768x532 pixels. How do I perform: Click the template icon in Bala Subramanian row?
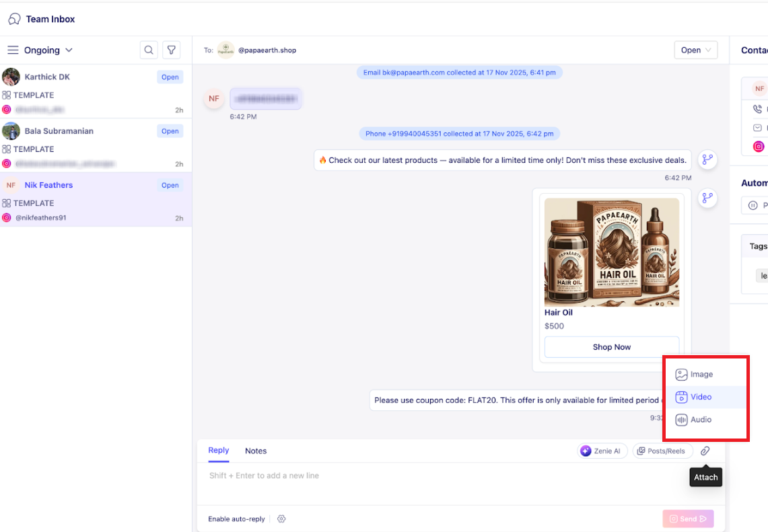point(6,149)
